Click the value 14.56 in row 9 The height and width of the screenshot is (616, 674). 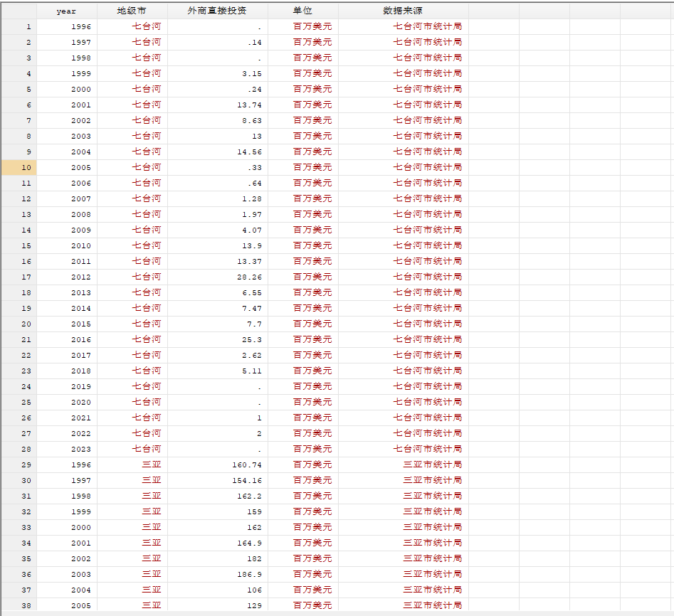click(249, 152)
